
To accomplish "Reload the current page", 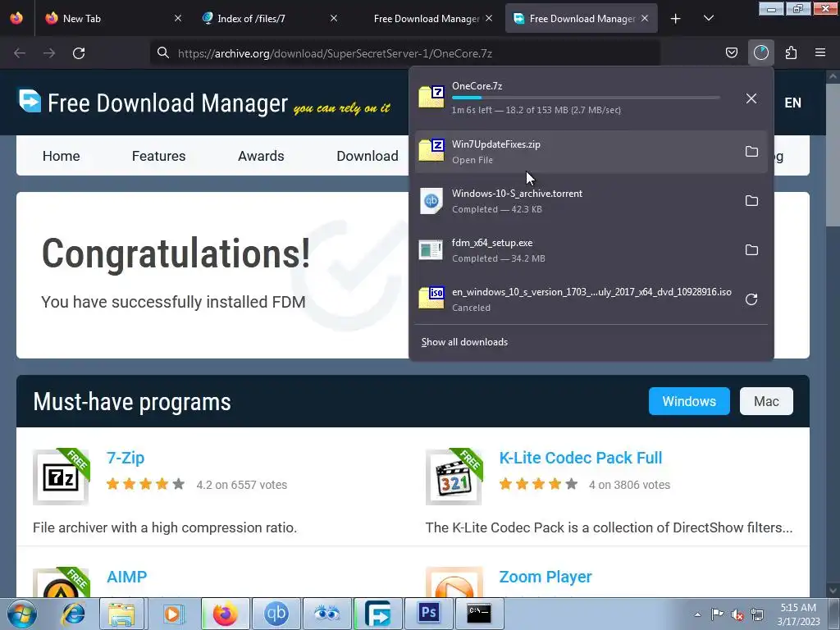I will (x=79, y=53).
